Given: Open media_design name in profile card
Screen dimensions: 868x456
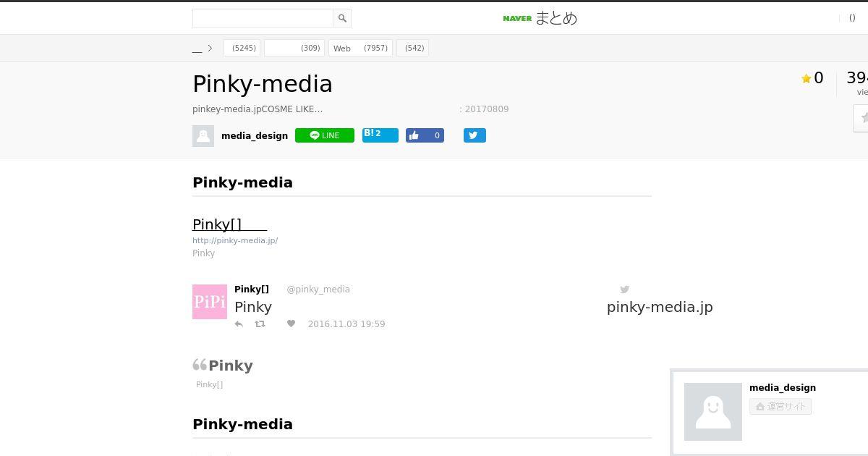Looking at the screenshot, I should tap(783, 388).
